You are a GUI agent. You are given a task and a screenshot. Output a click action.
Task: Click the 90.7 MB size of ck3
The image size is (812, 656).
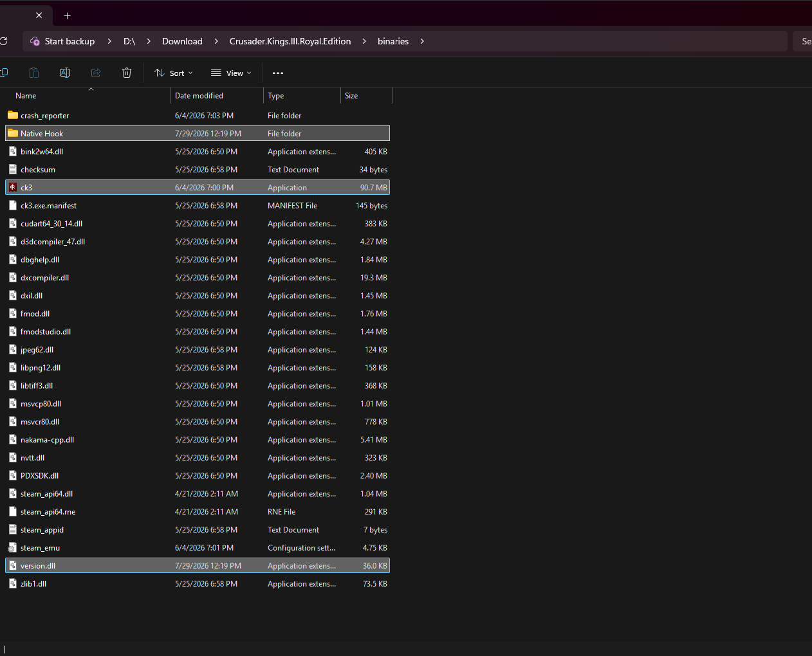click(374, 188)
